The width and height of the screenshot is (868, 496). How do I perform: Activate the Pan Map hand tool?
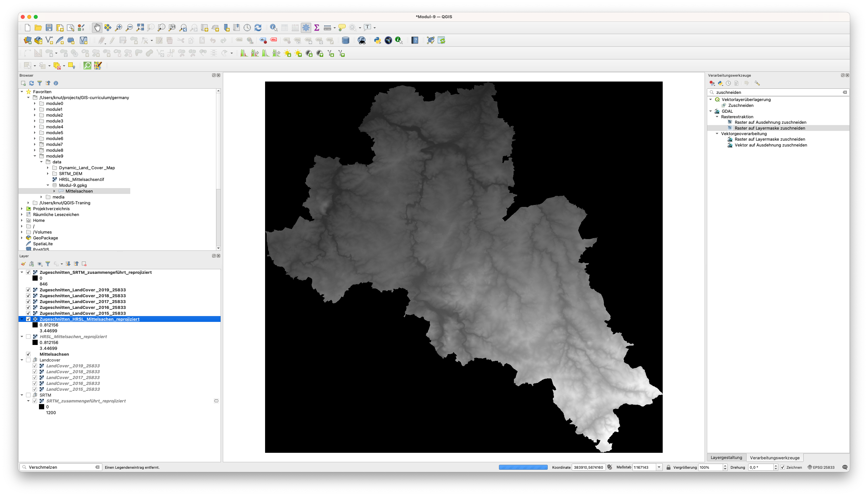[97, 28]
